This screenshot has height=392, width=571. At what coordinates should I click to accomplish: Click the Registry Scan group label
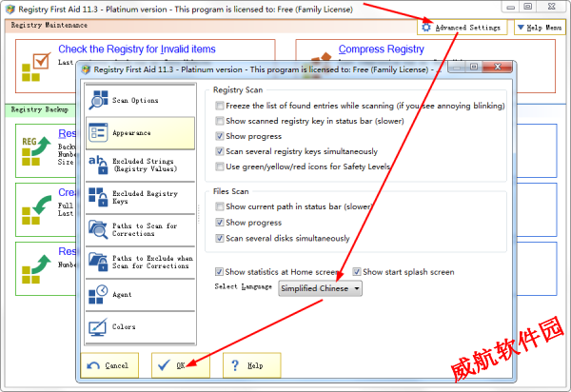coord(238,89)
